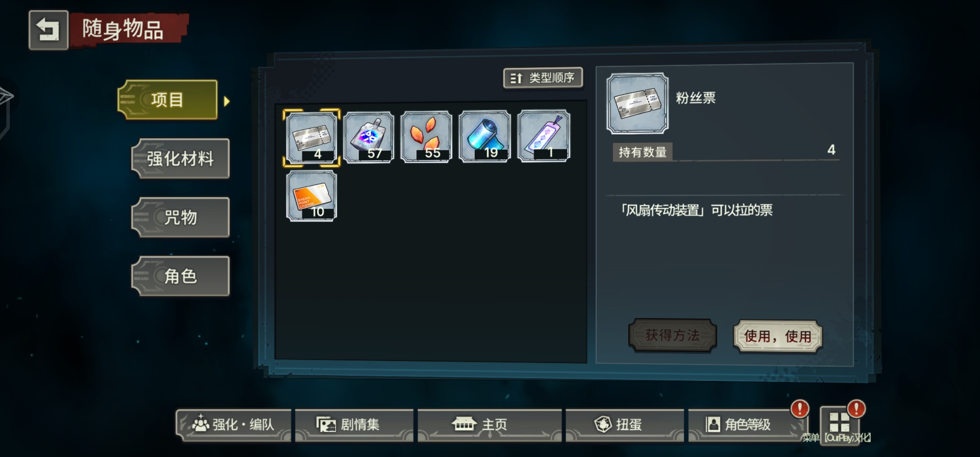
Task: Open the 扭蛋 gacha screen
Action: pyautogui.click(x=625, y=424)
